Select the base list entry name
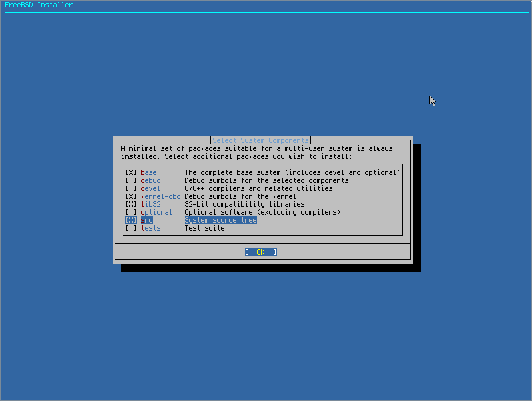 click(x=148, y=172)
